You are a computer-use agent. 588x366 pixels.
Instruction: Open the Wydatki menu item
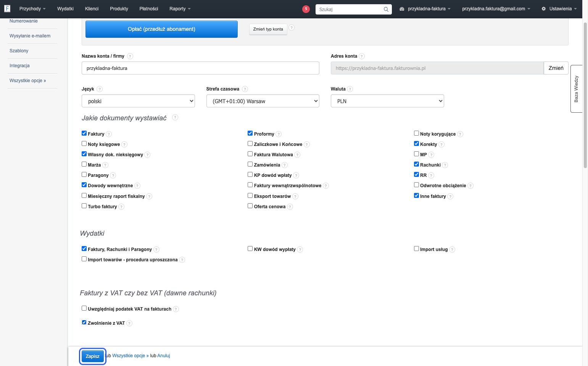point(65,9)
